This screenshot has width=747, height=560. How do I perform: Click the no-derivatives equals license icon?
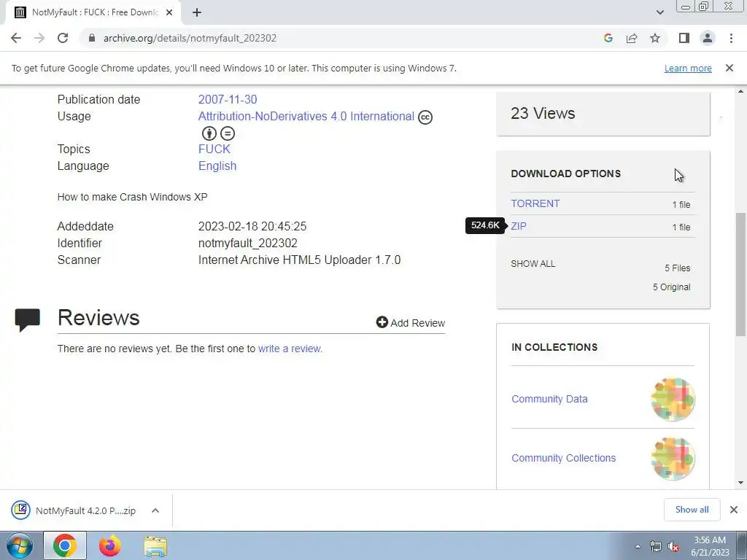point(228,133)
